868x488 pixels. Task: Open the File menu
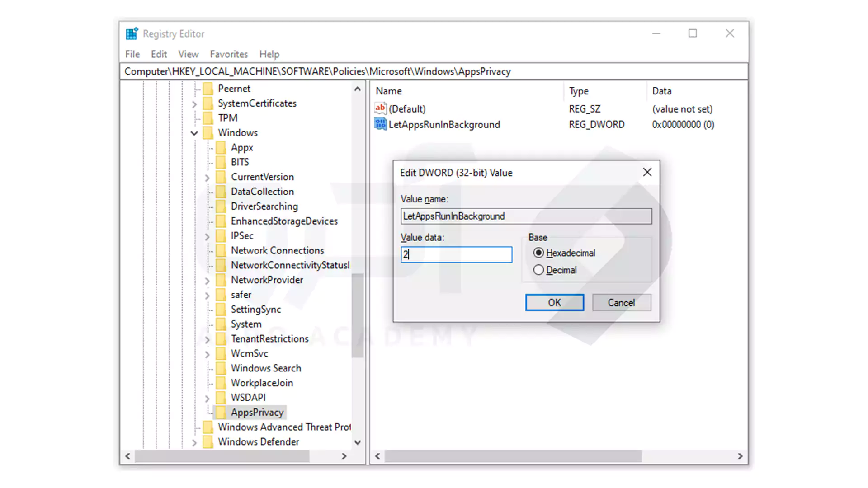pyautogui.click(x=132, y=54)
